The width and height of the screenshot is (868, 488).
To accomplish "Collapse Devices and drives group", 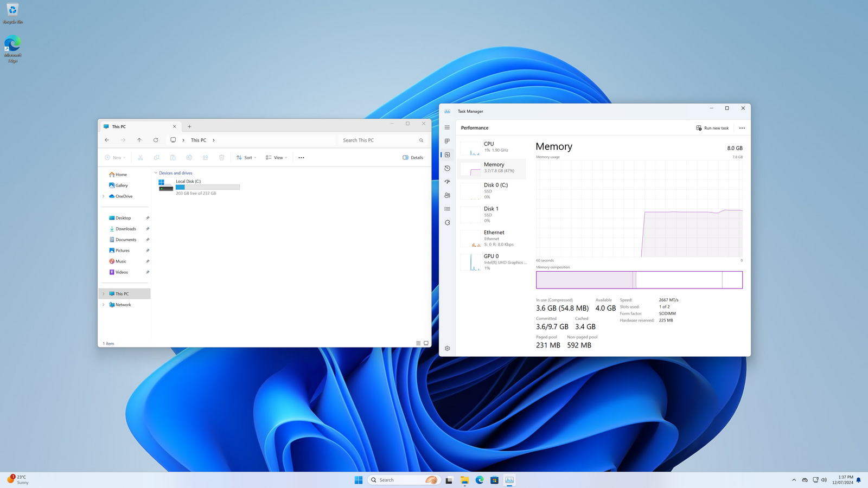I will (x=156, y=173).
